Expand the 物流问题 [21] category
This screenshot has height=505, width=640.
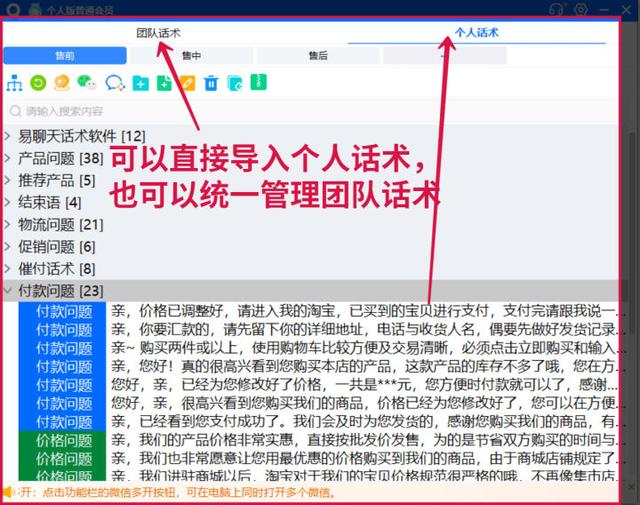[x=8, y=224]
